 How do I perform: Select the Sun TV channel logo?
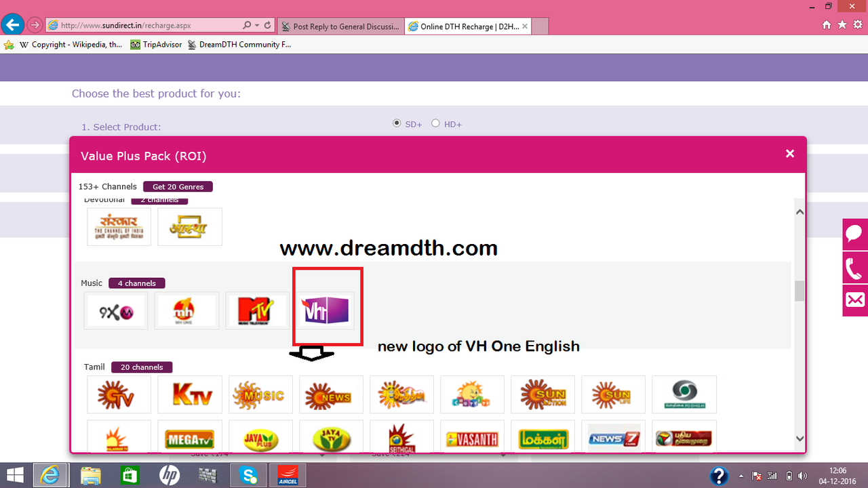point(119,394)
